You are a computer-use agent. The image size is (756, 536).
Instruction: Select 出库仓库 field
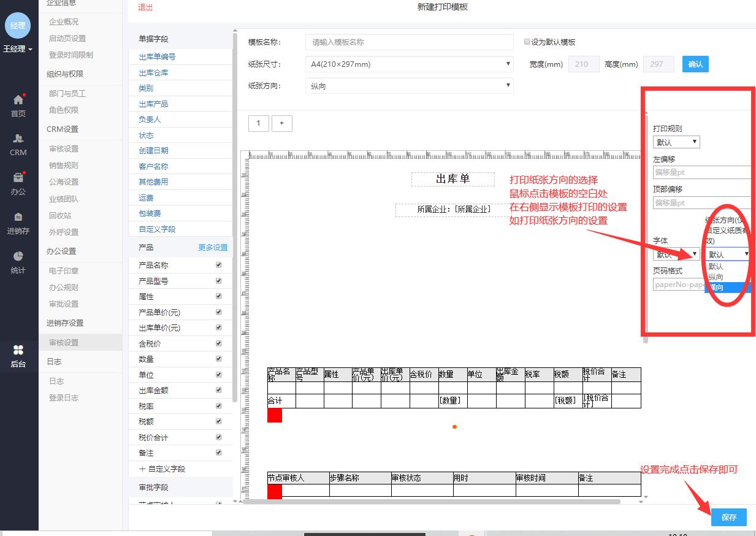click(x=153, y=72)
